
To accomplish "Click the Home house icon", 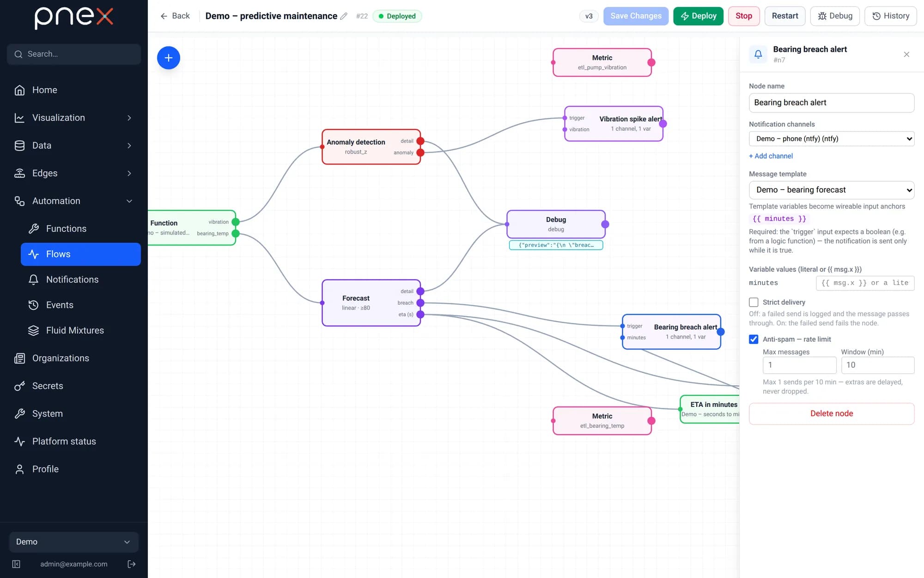I will 19,90.
